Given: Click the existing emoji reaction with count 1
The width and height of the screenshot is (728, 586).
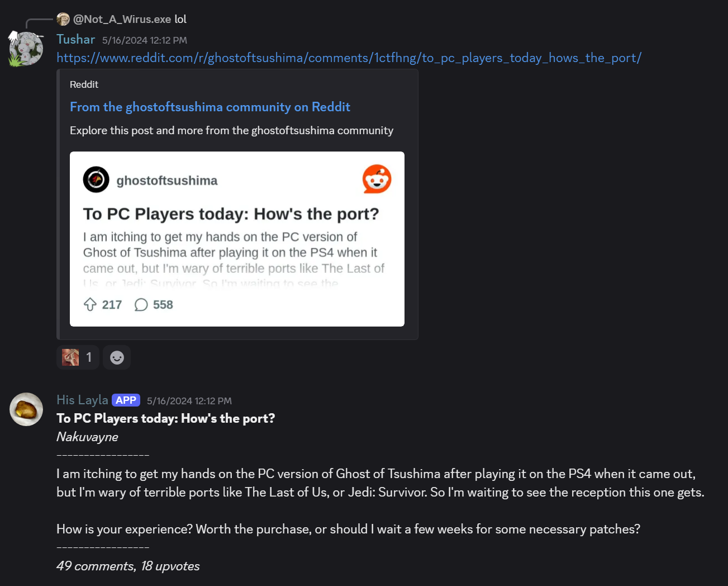Looking at the screenshot, I should (78, 357).
